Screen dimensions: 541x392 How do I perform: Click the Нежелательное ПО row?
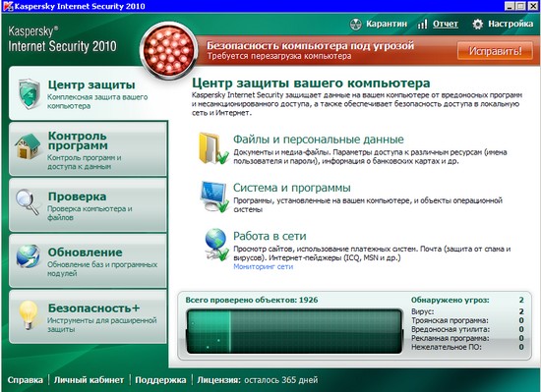click(x=467, y=347)
